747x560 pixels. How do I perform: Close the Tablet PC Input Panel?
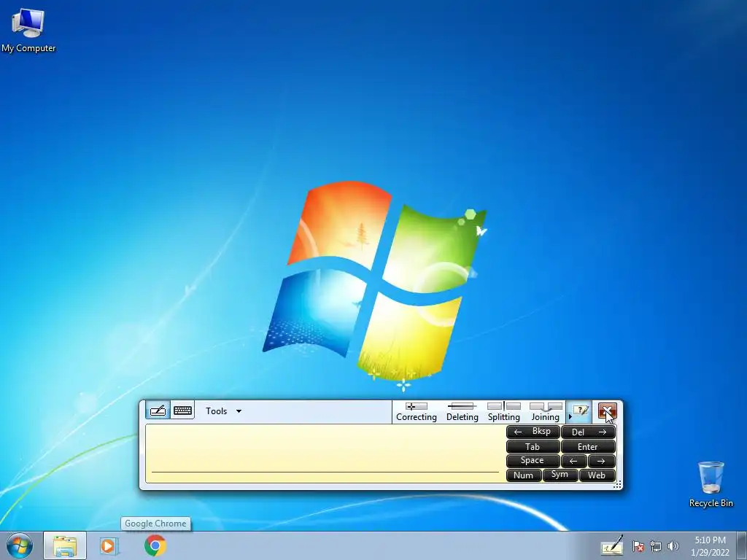point(608,411)
